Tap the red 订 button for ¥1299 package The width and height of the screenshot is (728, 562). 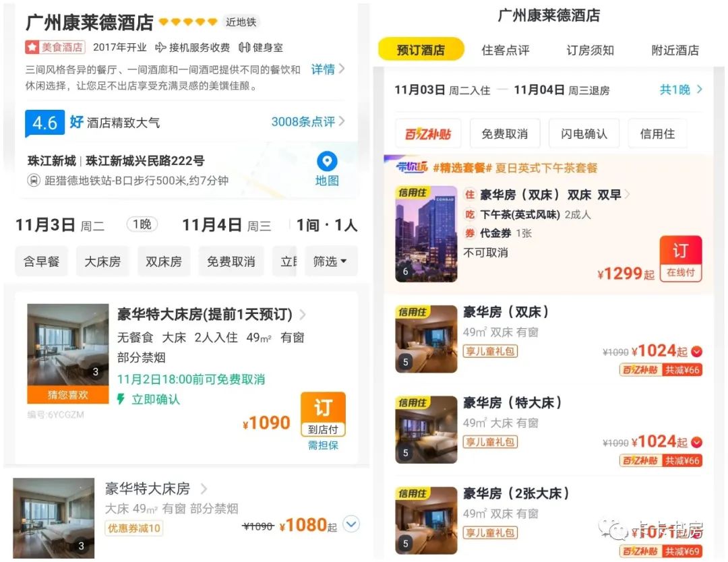coord(681,258)
